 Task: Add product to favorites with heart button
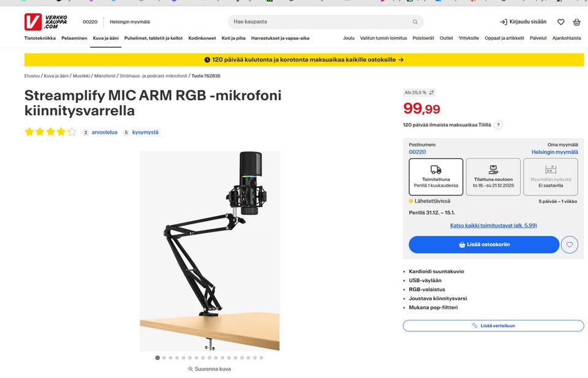[570, 244]
